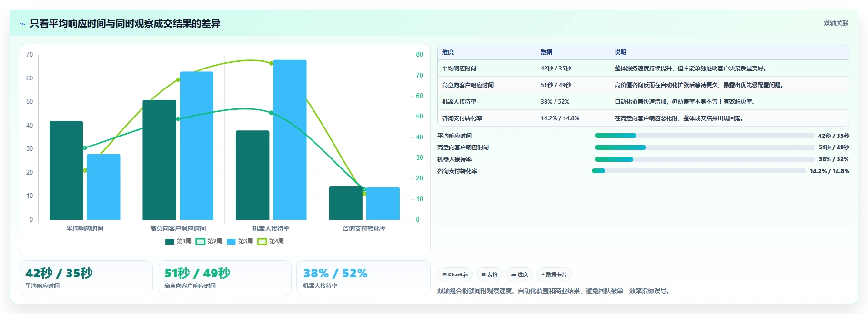
Task: Click the dark green 咨询支付转化率 bar
Action: 345,203
